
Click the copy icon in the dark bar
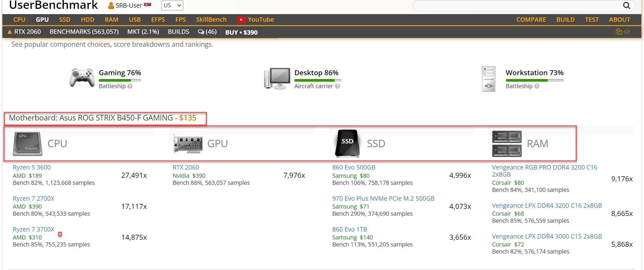click(619, 31)
